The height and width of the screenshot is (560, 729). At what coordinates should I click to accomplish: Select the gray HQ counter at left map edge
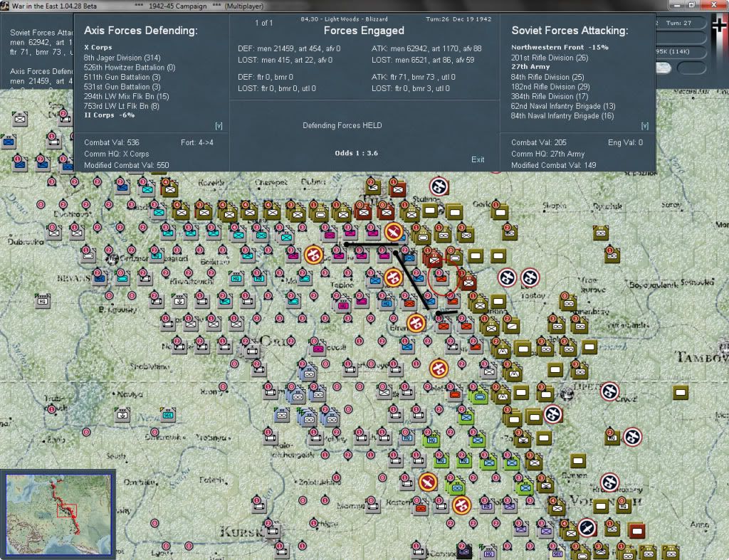(x=42, y=301)
